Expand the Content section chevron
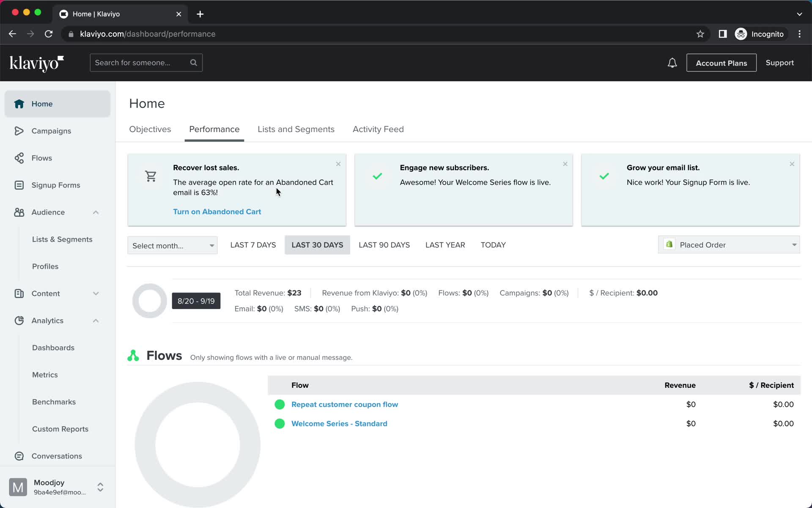812x508 pixels. click(96, 293)
